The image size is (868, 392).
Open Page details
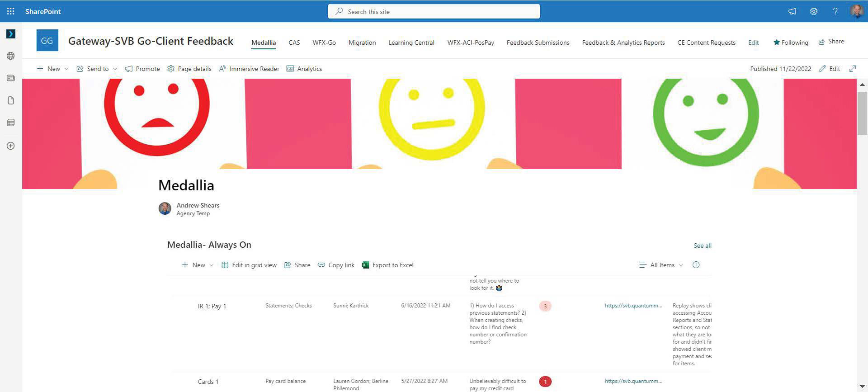click(189, 69)
